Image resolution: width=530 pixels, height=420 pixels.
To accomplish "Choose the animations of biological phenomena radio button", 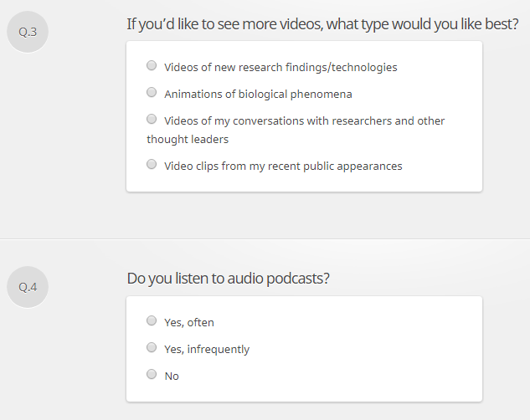I will pyautogui.click(x=152, y=92).
